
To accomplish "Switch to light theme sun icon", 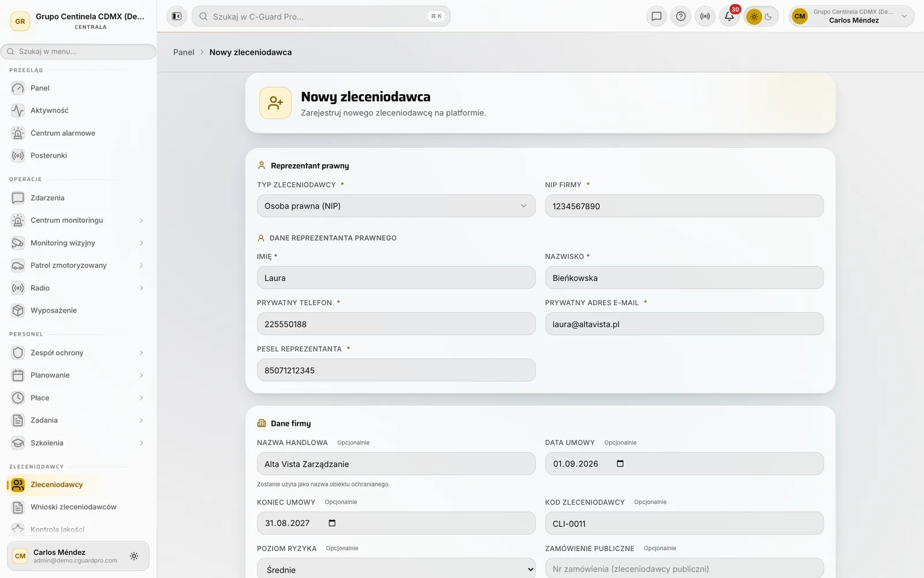I will tap(754, 17).
